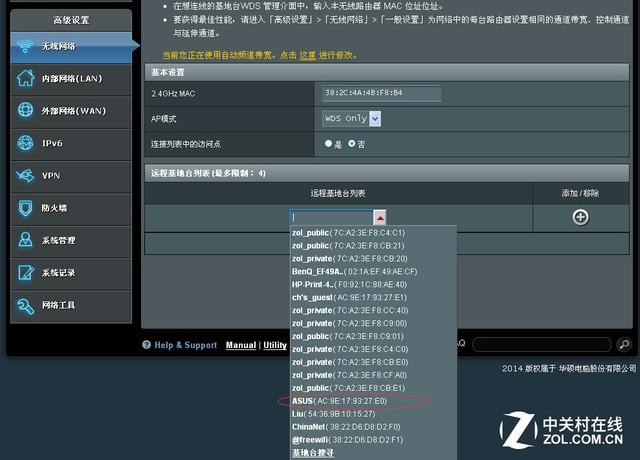Click the IPv6 globe icon
Viewport: 640px width, 460px height.
coord(25,143)
